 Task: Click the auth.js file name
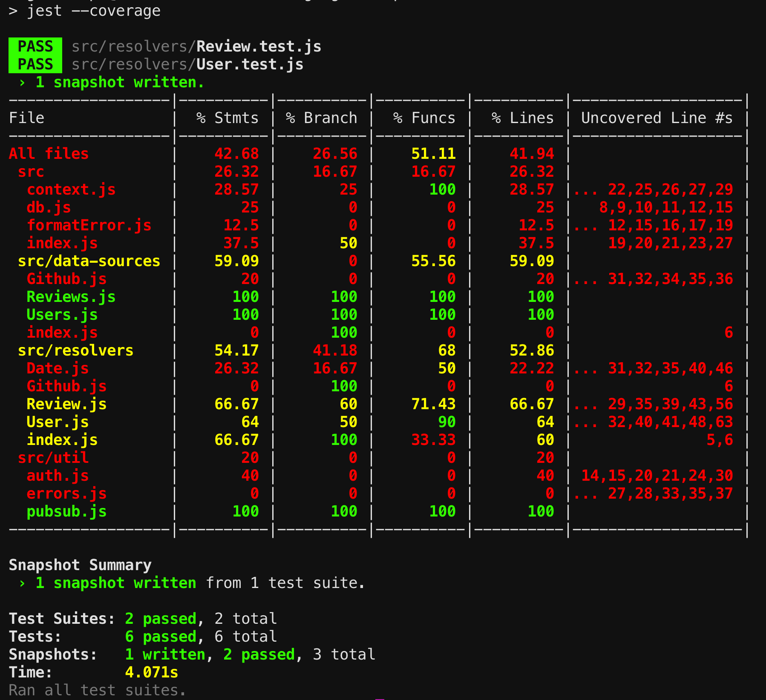[58, 476]
